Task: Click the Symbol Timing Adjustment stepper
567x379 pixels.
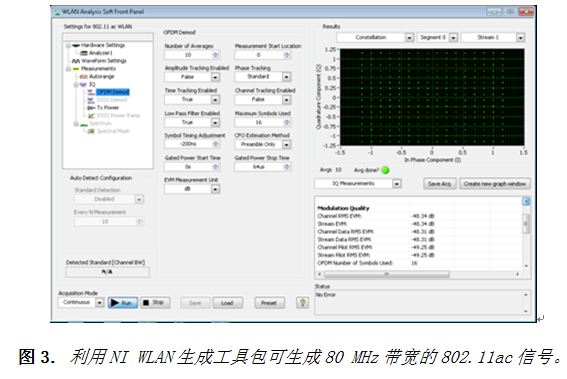Action: [216, 144]
